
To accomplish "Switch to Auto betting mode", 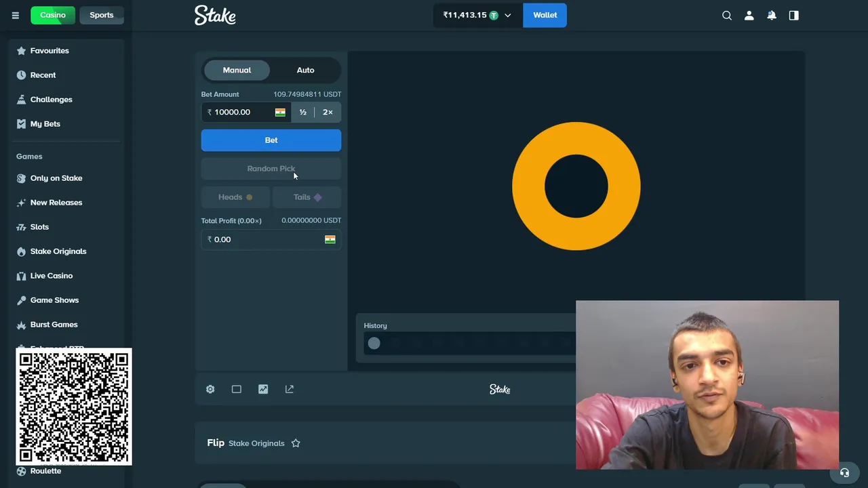I will coord(305,70).
